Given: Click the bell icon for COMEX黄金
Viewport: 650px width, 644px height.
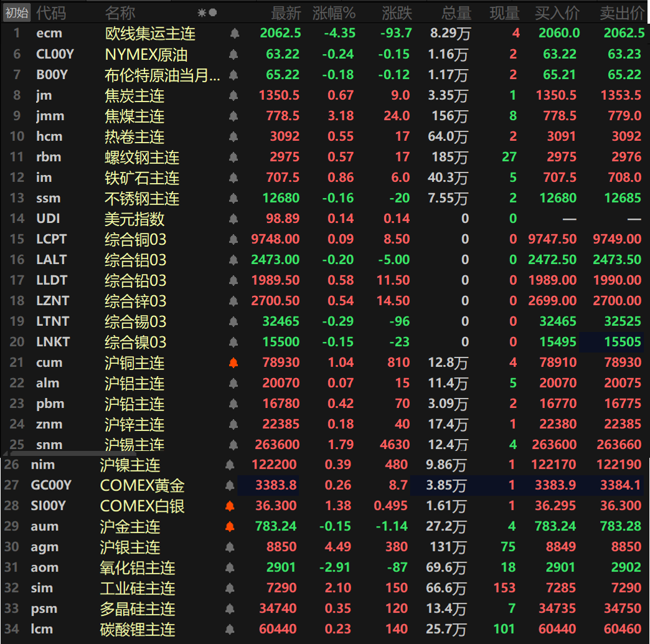Looking at the screenshot, I should click(230, 485).
